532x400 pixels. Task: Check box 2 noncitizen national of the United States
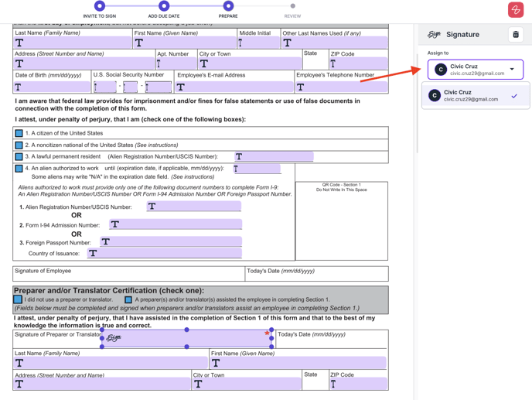(x=19, y=145)
